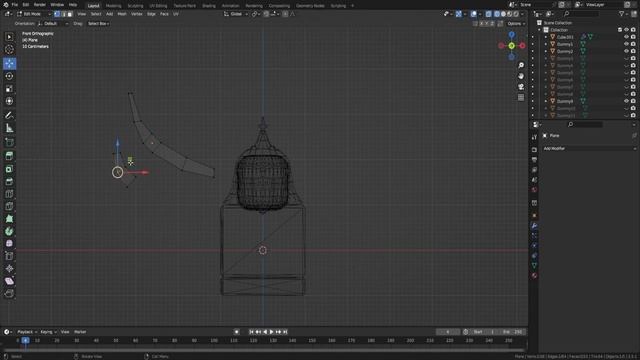Switch to wireframe viewport shading
This screenshot has height=360, width=640.
tap(497, 14)
